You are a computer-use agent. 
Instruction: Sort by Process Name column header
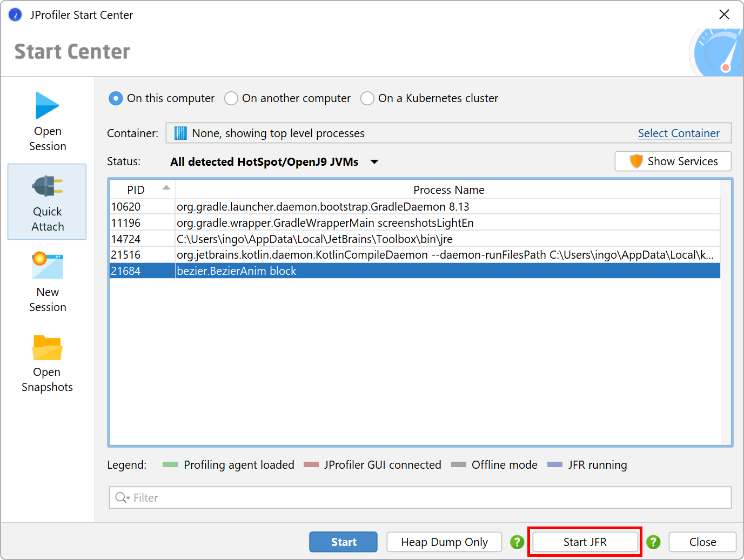(448, 190)
